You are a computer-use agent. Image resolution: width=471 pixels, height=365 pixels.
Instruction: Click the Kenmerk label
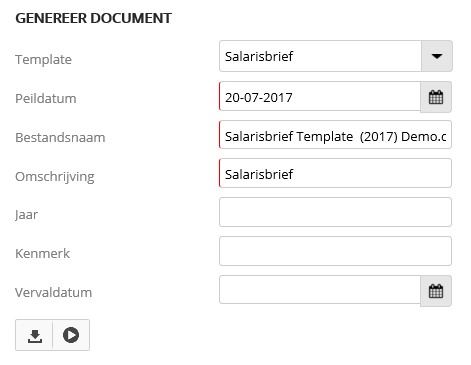pyautogui.click(x=42, y=254)
